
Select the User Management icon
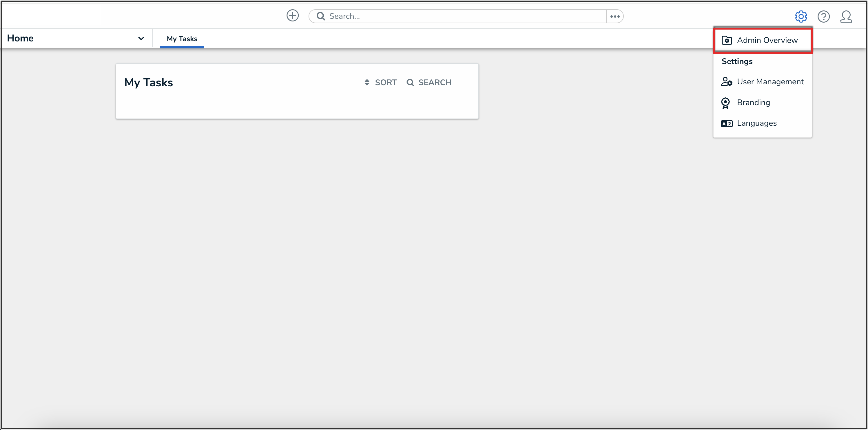727,82
